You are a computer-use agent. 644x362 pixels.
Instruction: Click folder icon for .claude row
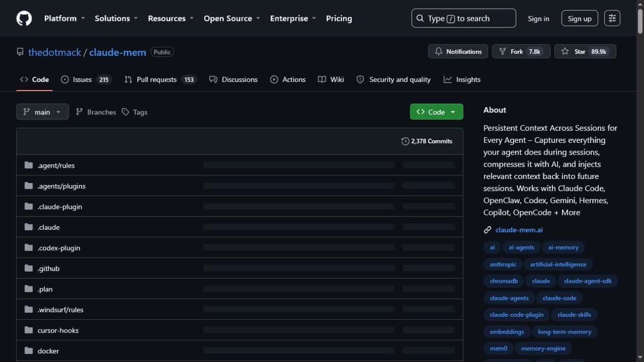pos(29,227)
